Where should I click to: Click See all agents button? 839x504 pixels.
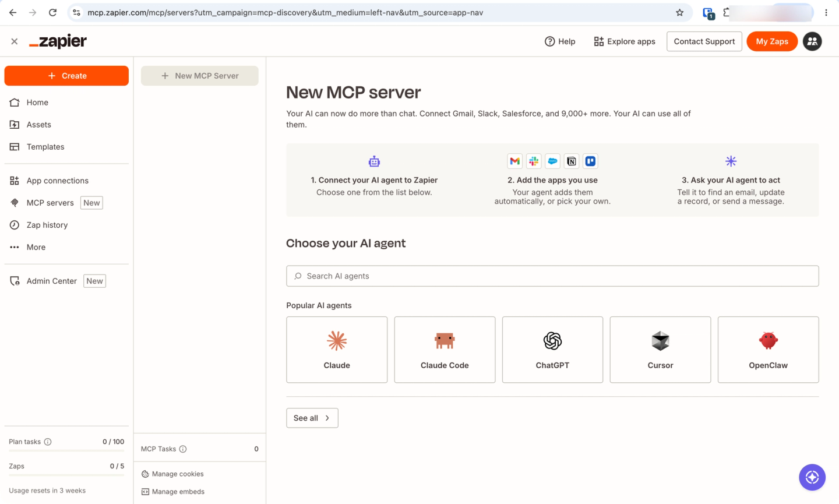(312, 418)
